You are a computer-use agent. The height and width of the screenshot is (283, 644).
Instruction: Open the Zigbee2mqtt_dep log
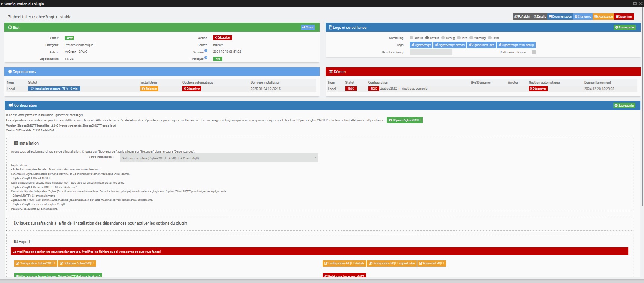(x=481, y=45)
